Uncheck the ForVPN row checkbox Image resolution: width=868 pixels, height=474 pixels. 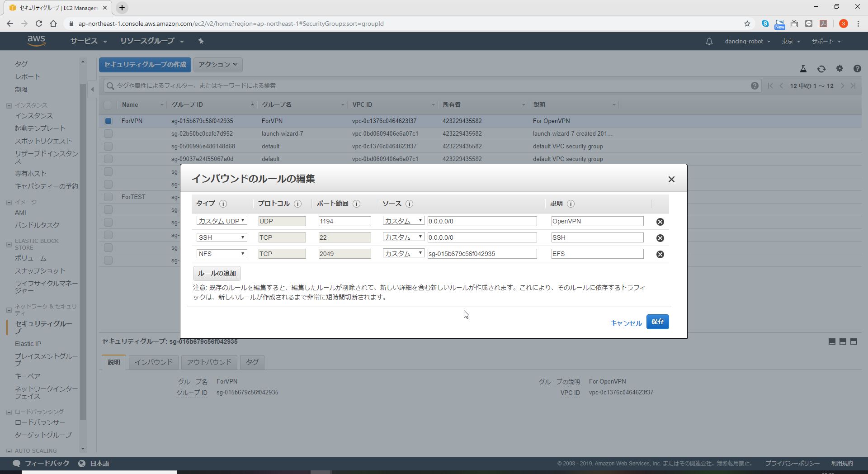(x=108, y=121)
